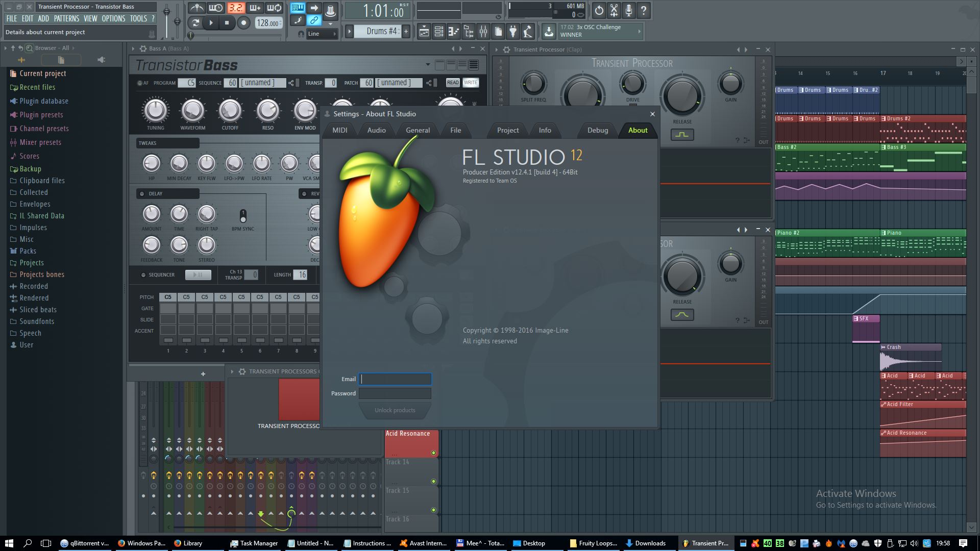Open the Playlist view from toolbar
980x551 pixels.
click(x=424, y=32)
